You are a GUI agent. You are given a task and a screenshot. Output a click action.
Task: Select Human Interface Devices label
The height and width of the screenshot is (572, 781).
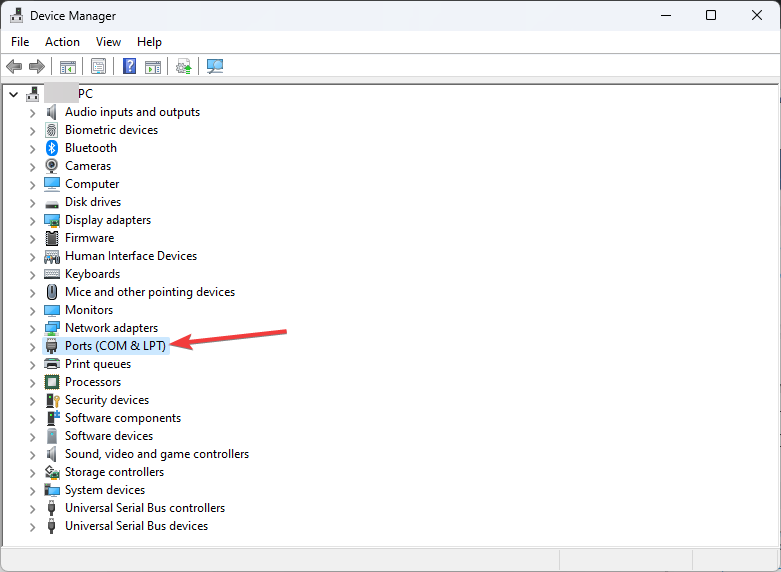131,256
